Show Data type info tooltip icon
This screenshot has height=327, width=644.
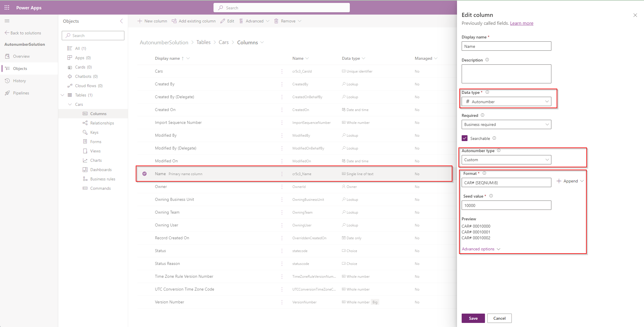click(x=487, y=92)
